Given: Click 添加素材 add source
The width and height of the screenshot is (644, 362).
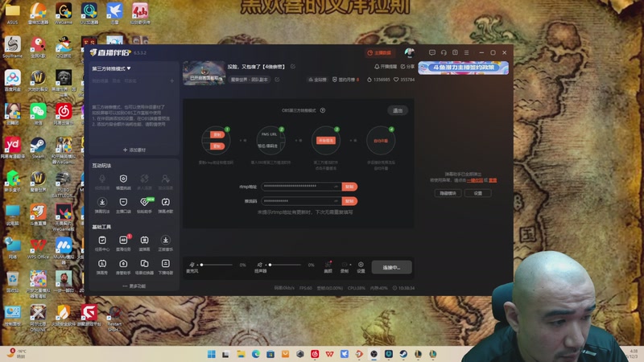Looking at the screenshot, I should pyautogui.click(x=134, y=150).
